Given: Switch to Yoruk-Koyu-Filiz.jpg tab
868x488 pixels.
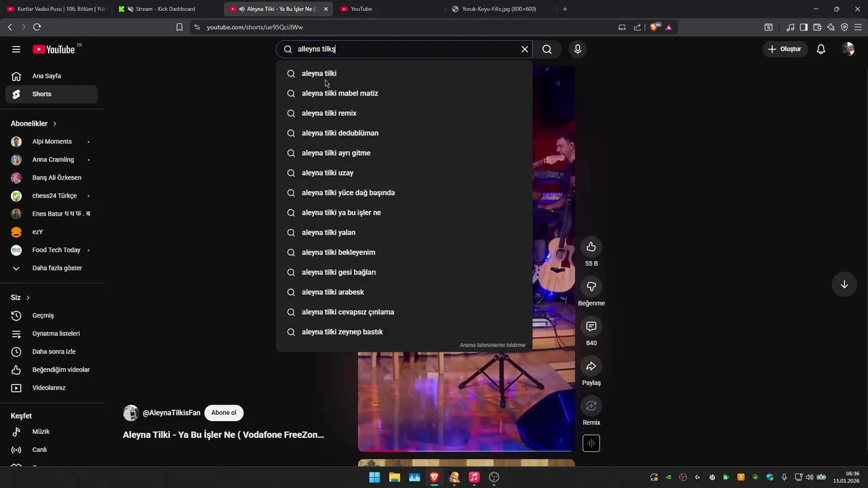Looking at the screenshot, I should 500,9.
